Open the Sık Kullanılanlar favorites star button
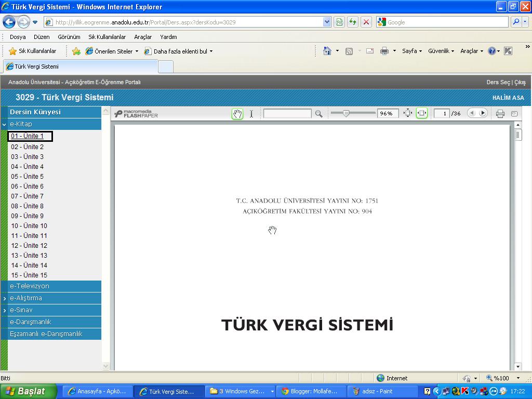532x399 pixels. click(32, 51)
